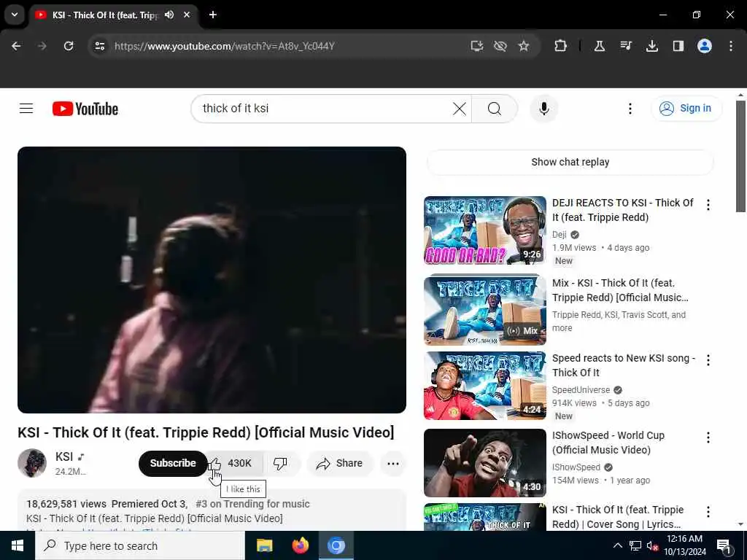Toggle browser side panel
The height and width of the screenshot is (560, 747).
pos(678,46)
